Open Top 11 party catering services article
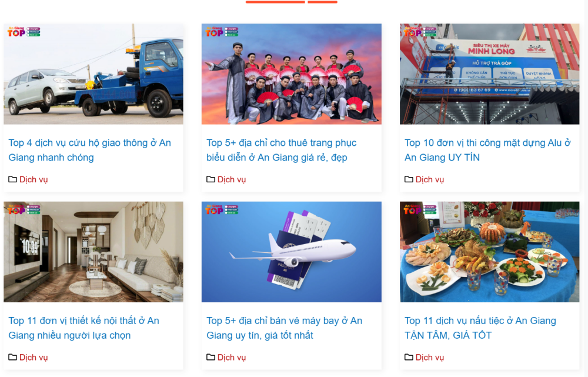588x377 pixels. [x=480, y=328]
